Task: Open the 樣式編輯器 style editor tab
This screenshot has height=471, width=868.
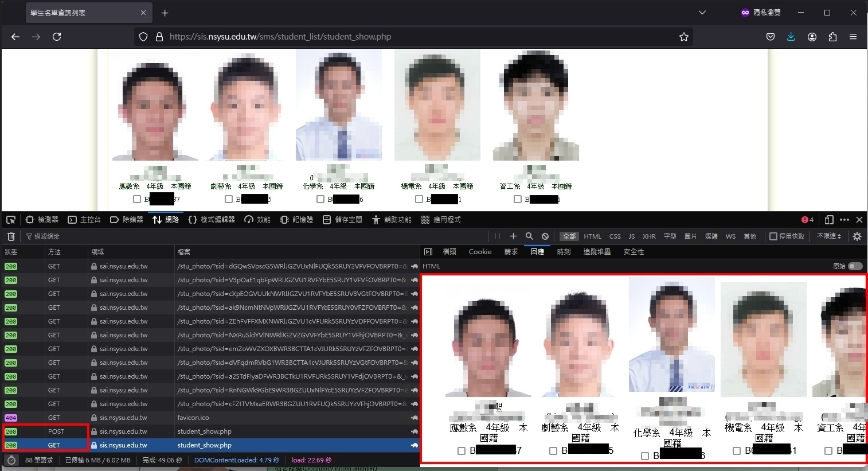Action: 212,220
